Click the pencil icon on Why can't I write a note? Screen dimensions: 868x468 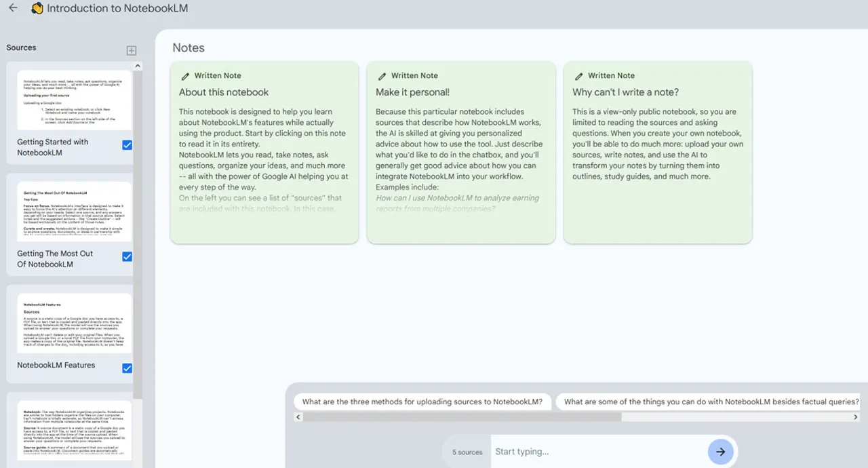[578, 76]
